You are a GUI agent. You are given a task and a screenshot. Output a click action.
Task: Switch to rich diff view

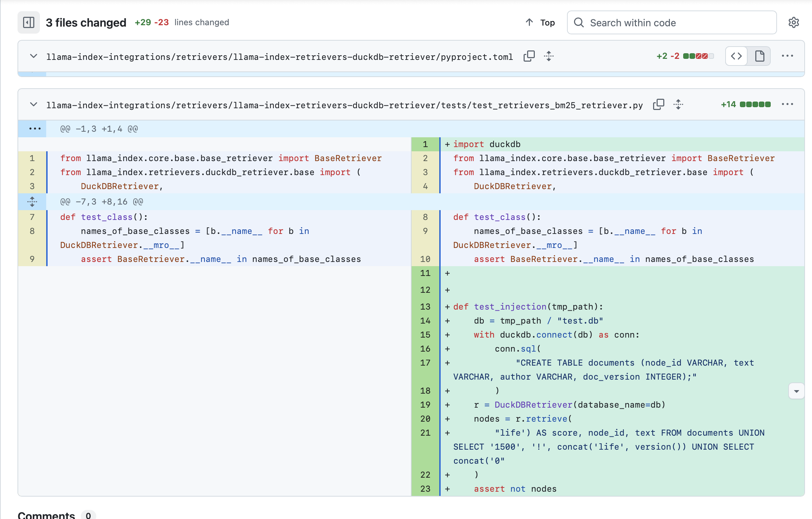[759, 56]
